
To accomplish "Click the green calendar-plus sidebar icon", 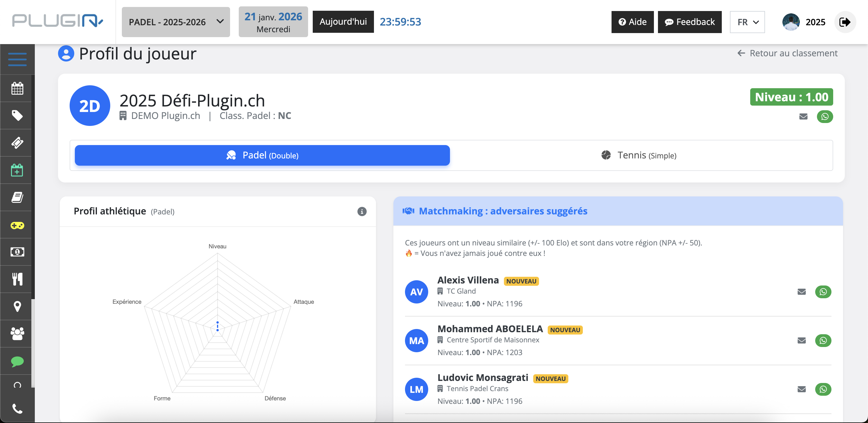I will (17, 170).
